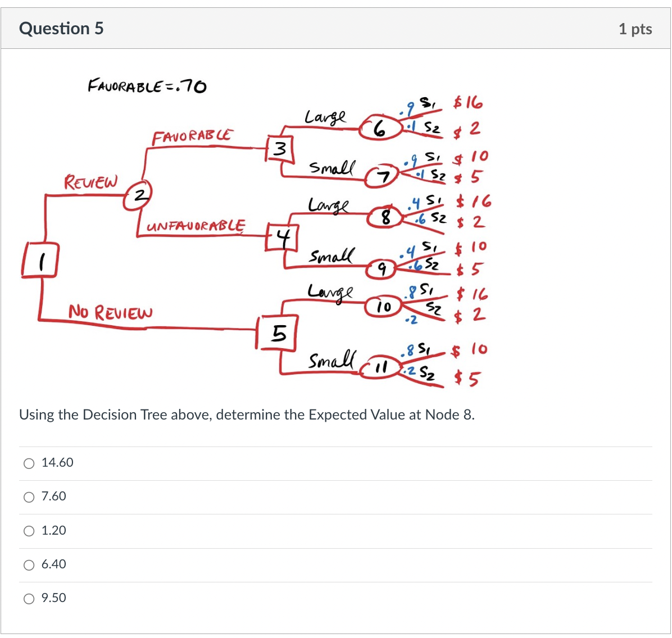Click square node 4 under UNFAVORABLE
This screenshot has width=672, height=638.
284,236
